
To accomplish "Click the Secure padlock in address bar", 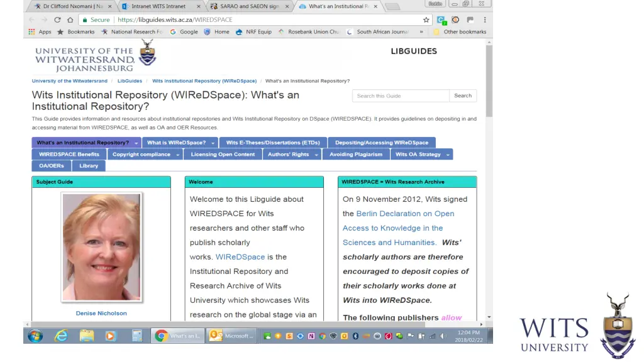I will (85, 19).
